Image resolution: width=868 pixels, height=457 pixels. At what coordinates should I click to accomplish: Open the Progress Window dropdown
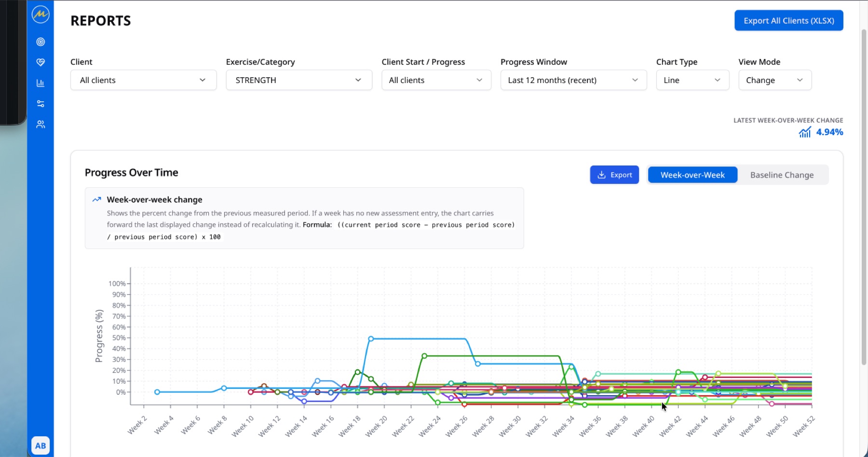pyautogui.click(x=574, y=80)
